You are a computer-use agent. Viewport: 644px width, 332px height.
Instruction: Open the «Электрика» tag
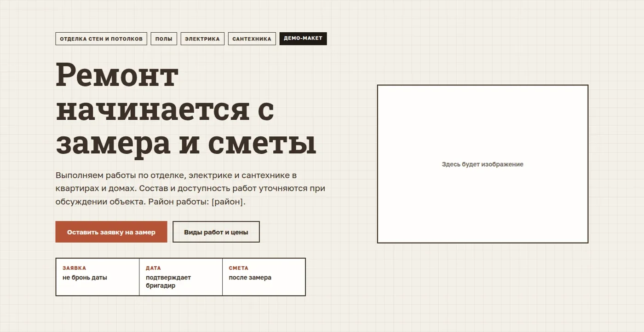[202, 39]
